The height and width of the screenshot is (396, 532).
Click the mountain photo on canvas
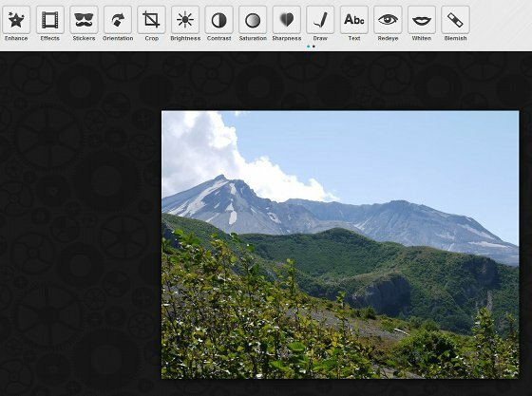pos(340,244)
